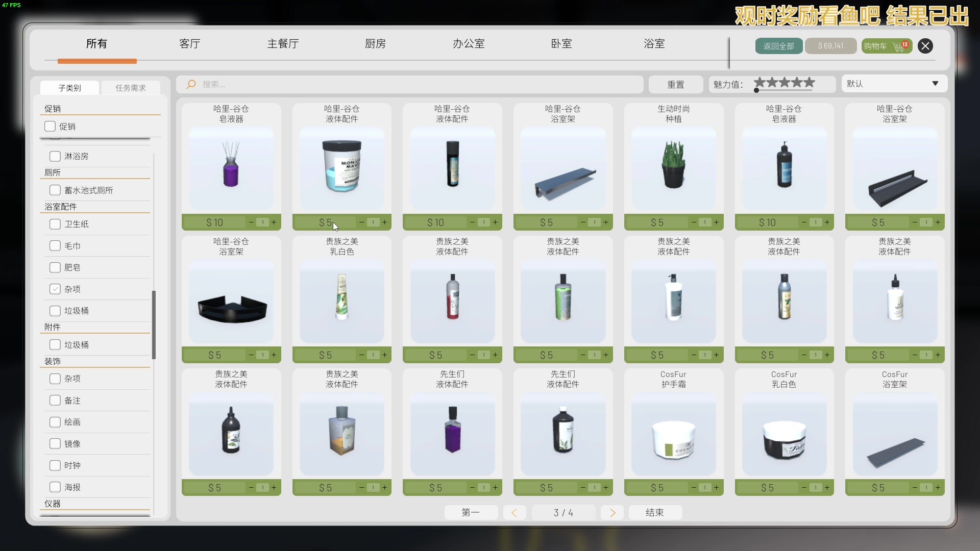This screenshot has width=980, height=551.
Task: Click the 返回全部 button
Action: click(779, 46)
